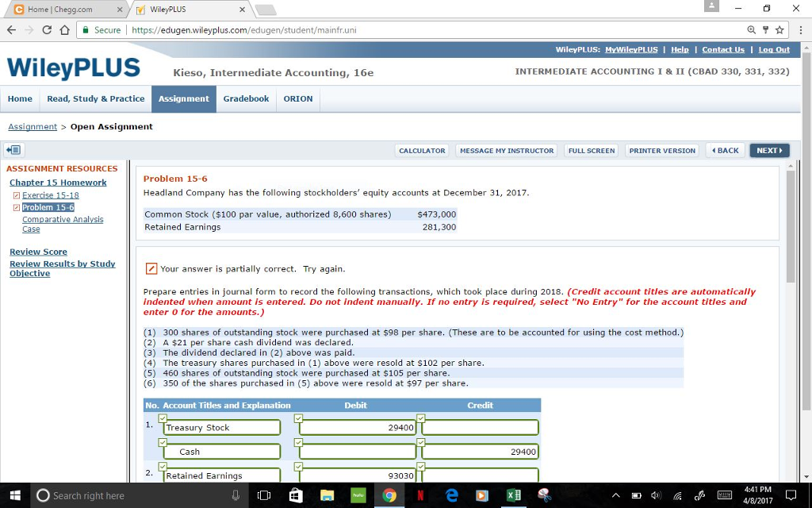Image resolution: width=812 pixels, height=508 pixels.
Task: Advance with the NEXT button
Action: [769, 150]
